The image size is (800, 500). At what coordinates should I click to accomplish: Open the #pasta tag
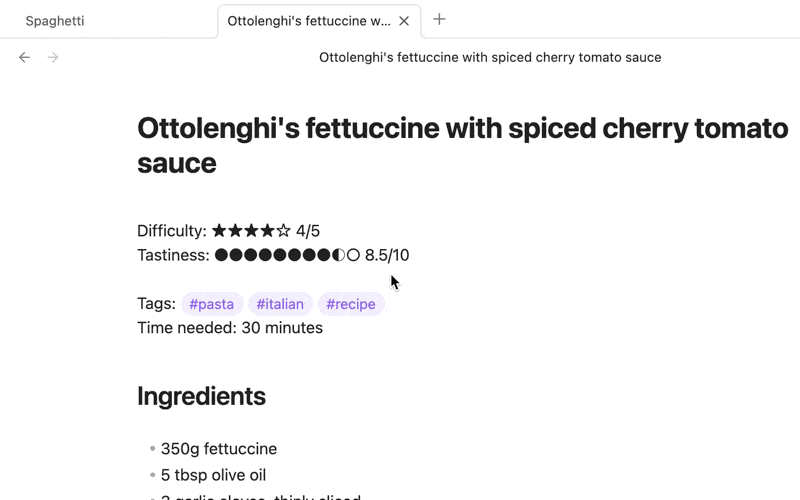click(x=212, y=304)
